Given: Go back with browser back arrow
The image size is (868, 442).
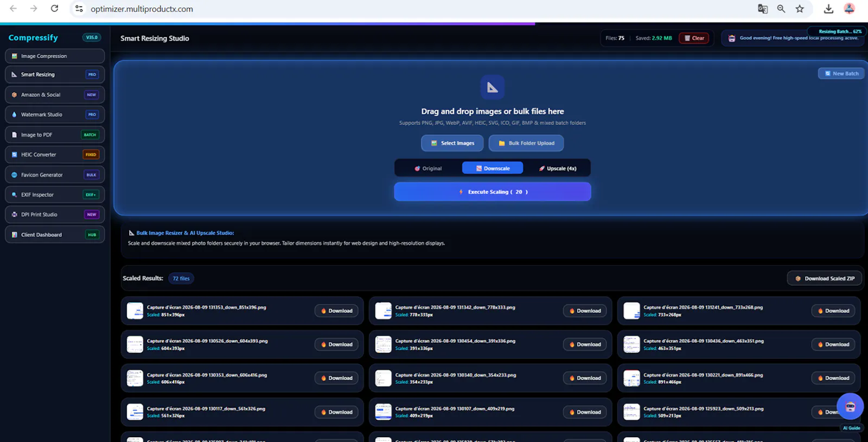Looking at the screenshot, I should pos(14,9).
